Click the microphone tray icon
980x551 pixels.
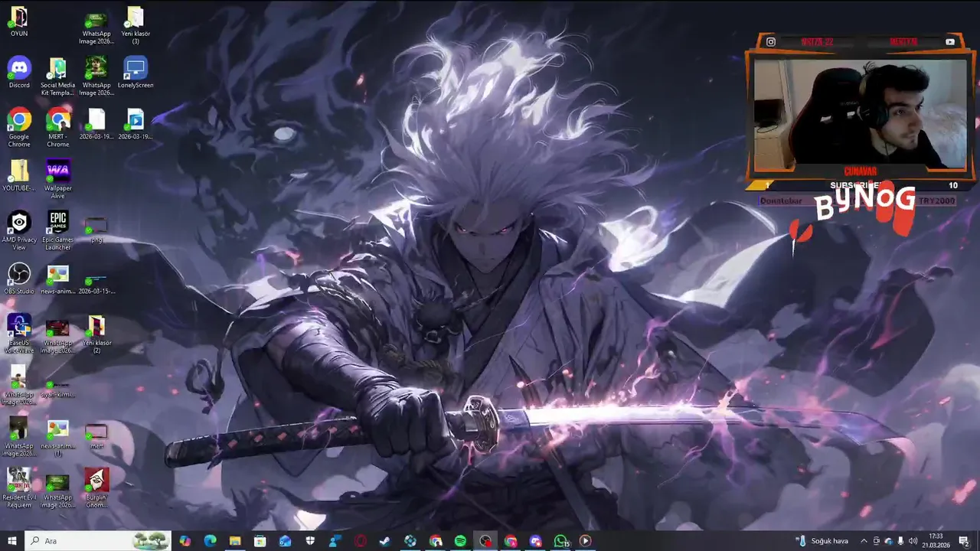900,541
